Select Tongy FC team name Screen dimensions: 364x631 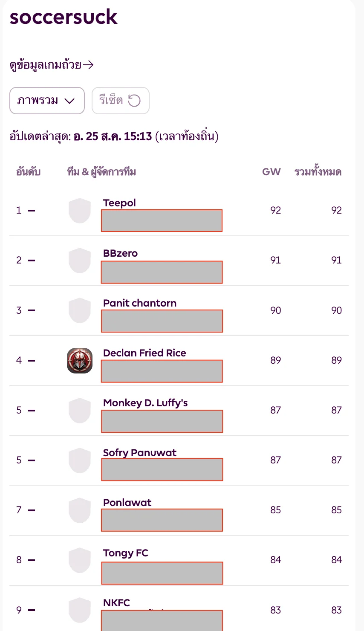click(x=126, y=553)
